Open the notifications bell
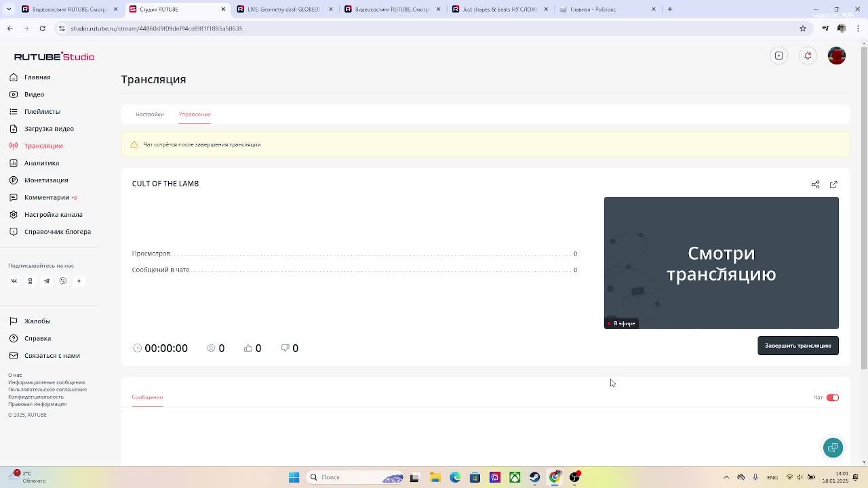Viewport: 868px width, 488px height. pyautogui.click(x=808, y=56)
